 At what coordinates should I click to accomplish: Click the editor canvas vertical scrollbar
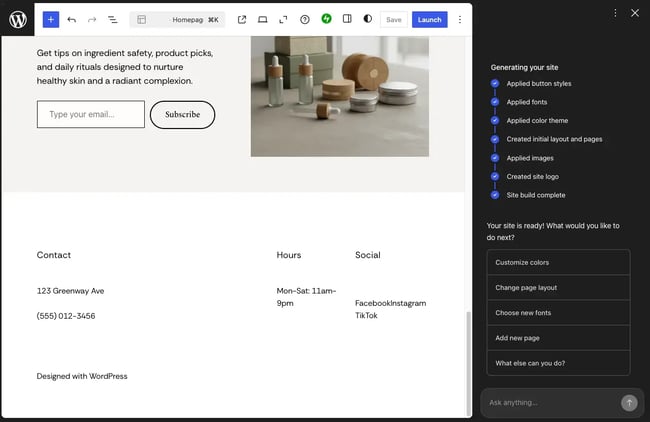(469, 364)
